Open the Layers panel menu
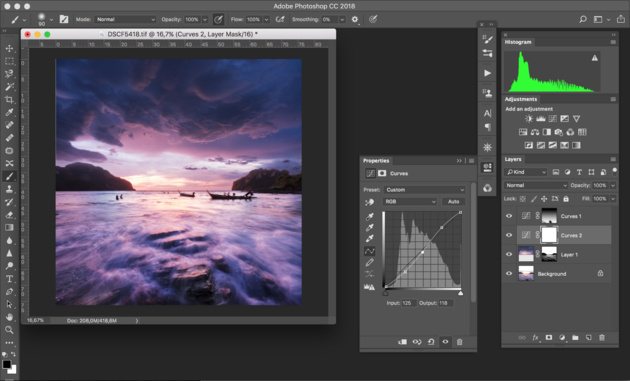Image resolution: width=630 pixels, height=381 pixels. point(613,159)
